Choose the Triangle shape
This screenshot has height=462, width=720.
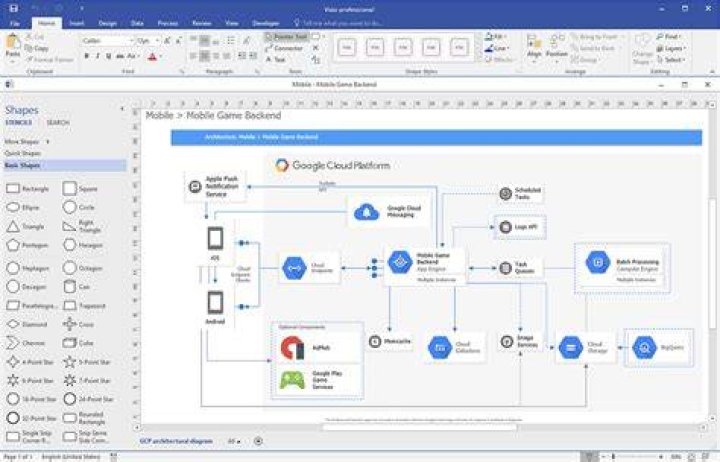tap(25, 226)
